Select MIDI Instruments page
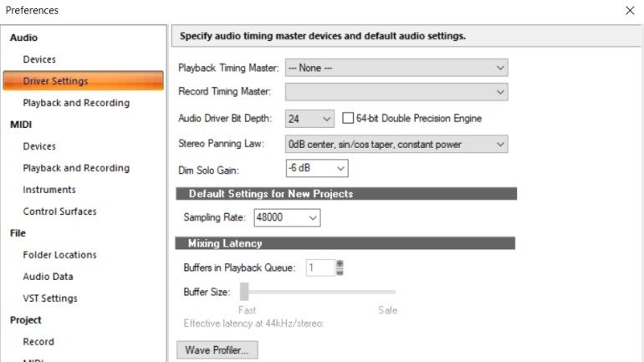Viewport: 644px width, 362px height. pyautogui.click(x=49, y=190)
